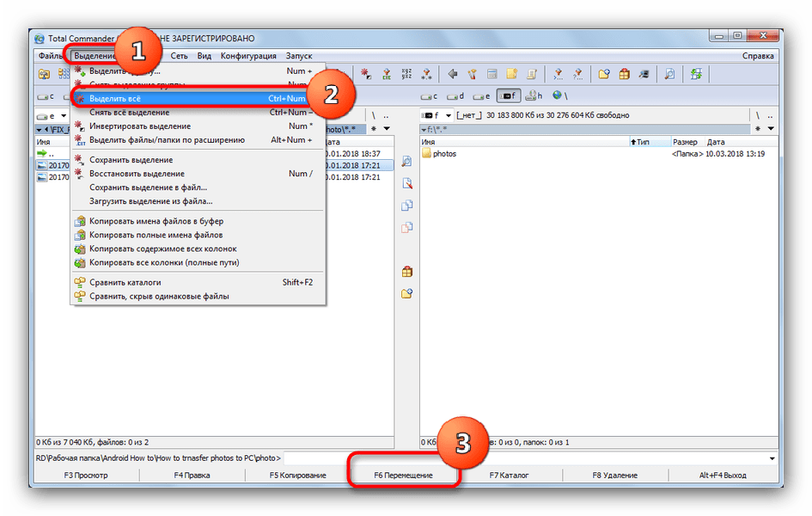Viewport: 812px width, 516px height.
Task: Click the invert selection toolbar icon
Action: (366, 74)
